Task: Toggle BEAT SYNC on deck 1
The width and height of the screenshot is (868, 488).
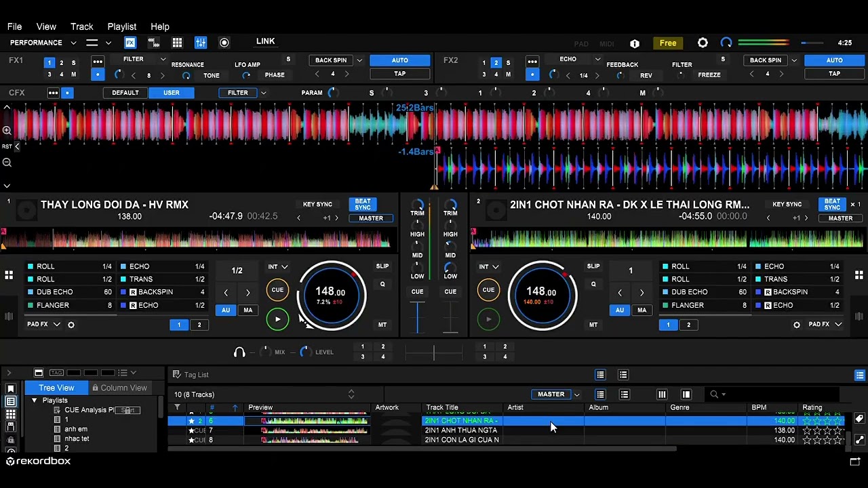Action: click(x=363, y=204)
